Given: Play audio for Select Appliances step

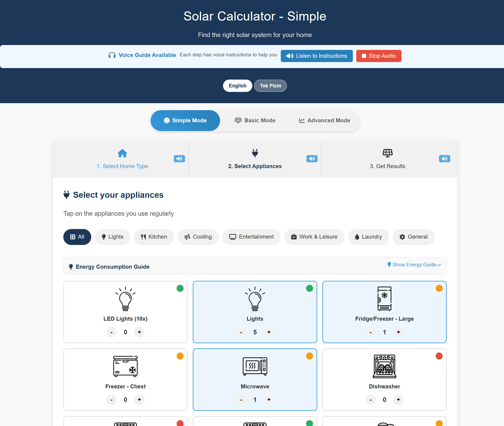Looking at the screenshot, I should [312, 159].
